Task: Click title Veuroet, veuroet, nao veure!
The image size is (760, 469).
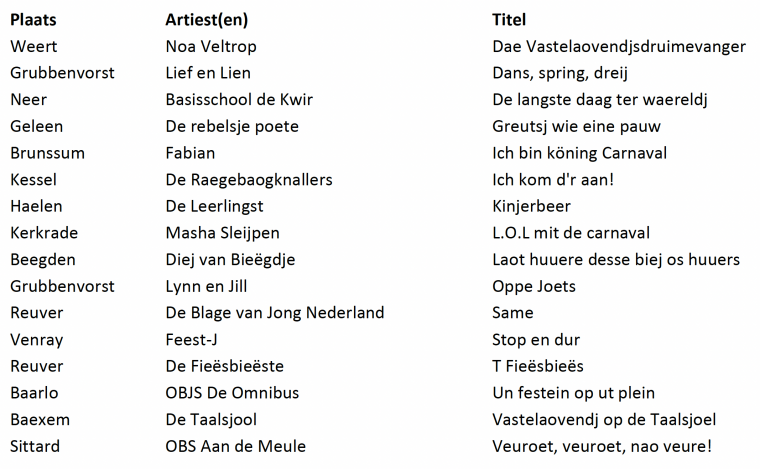Action: (600, 447)
